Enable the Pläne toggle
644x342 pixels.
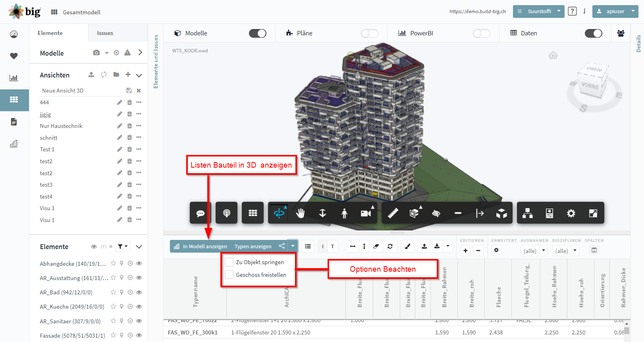(370, 33)
